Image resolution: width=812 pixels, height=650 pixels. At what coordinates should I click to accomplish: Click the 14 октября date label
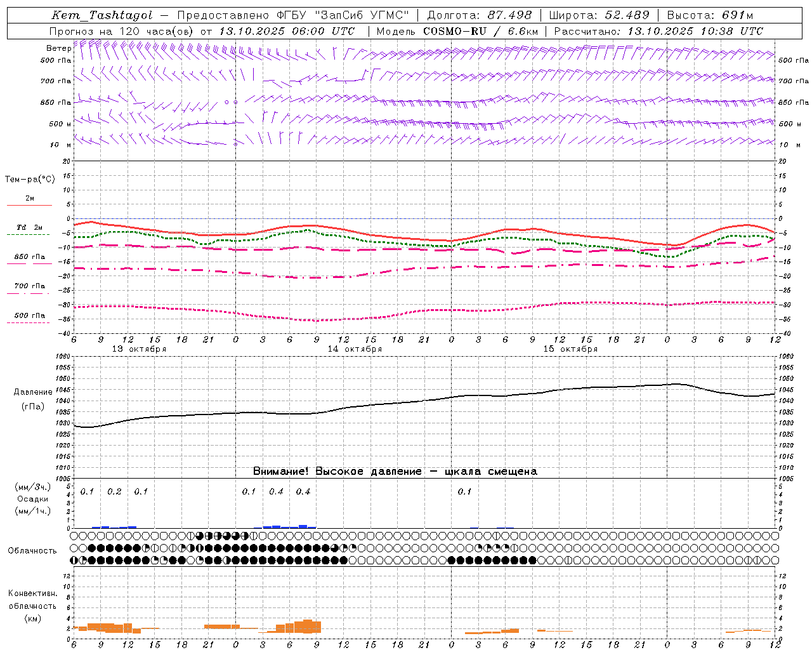point(355,349)
